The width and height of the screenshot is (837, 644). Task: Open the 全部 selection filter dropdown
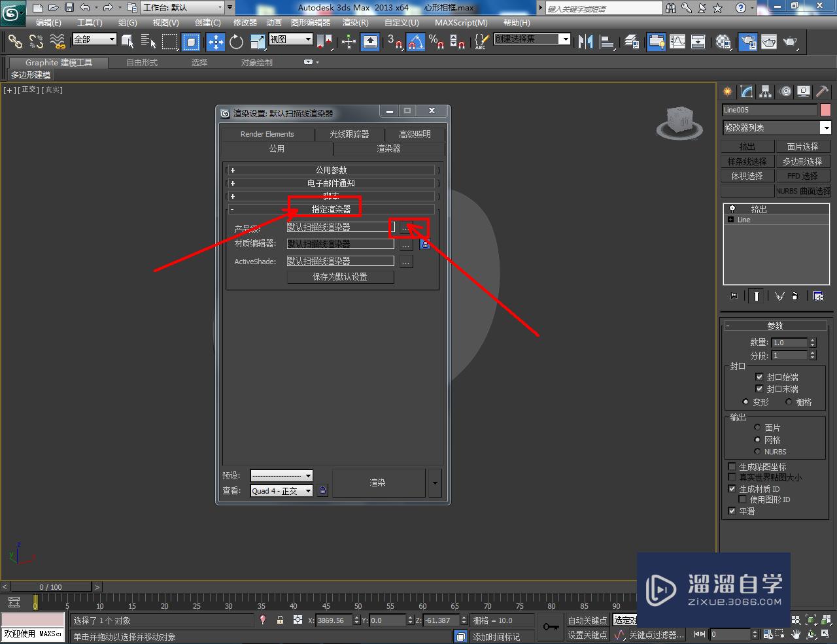pyautogui.click(x=94, y=39)
